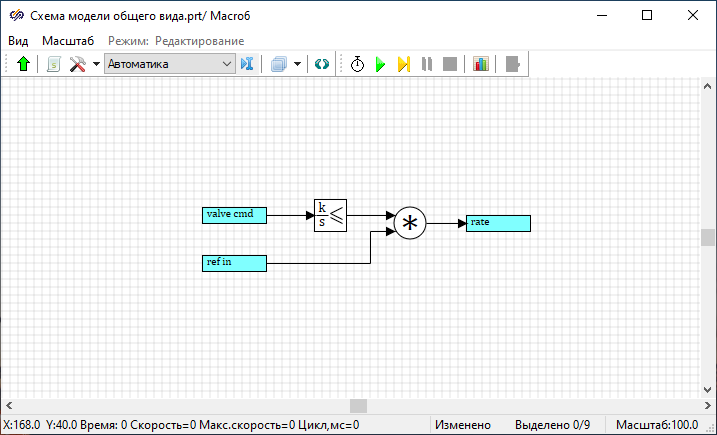Select the multiplier block with asterisk

click(409, 223)
